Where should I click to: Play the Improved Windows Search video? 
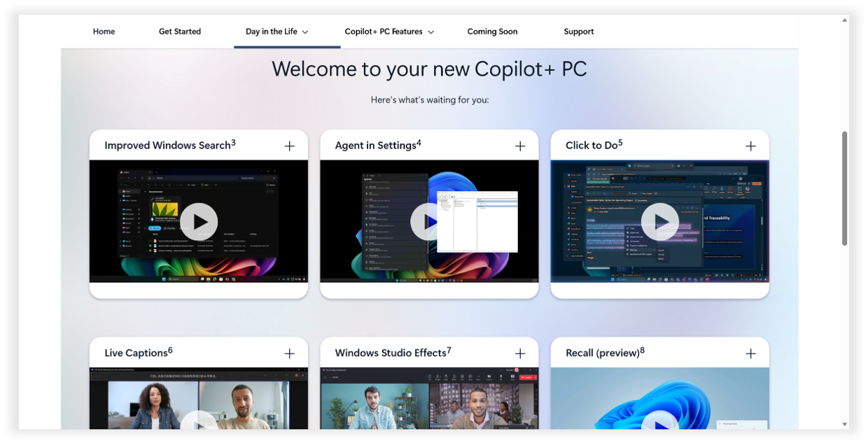coord(199,222)
